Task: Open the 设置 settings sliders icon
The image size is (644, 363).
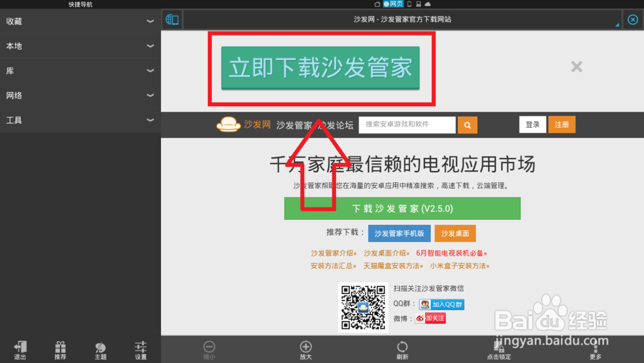Action: click(140, 350)
